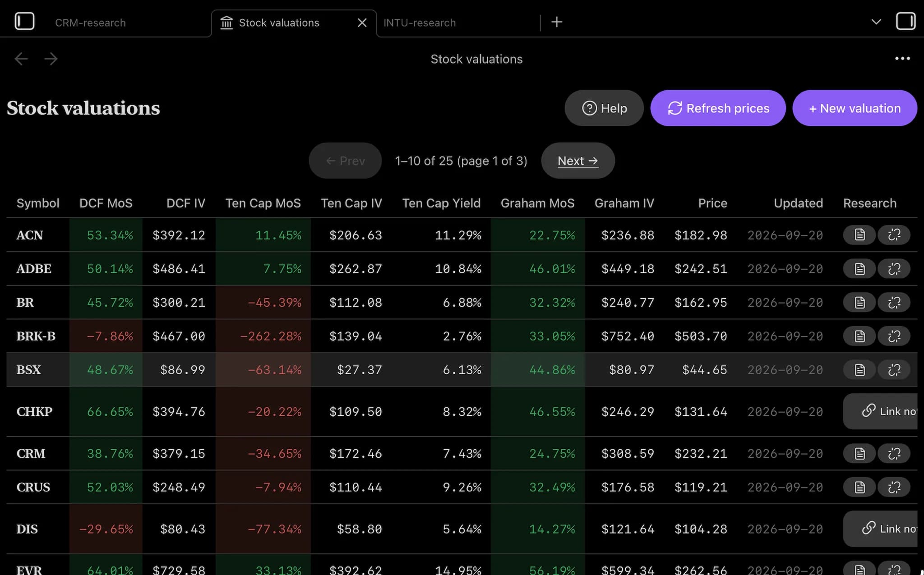
Task: Click unlink note icon for ACN
Action: (x=894, y=235)
